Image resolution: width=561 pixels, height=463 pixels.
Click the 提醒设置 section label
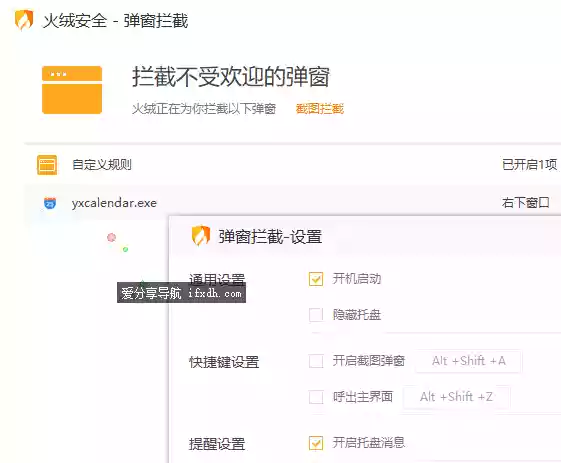(217, 444)
